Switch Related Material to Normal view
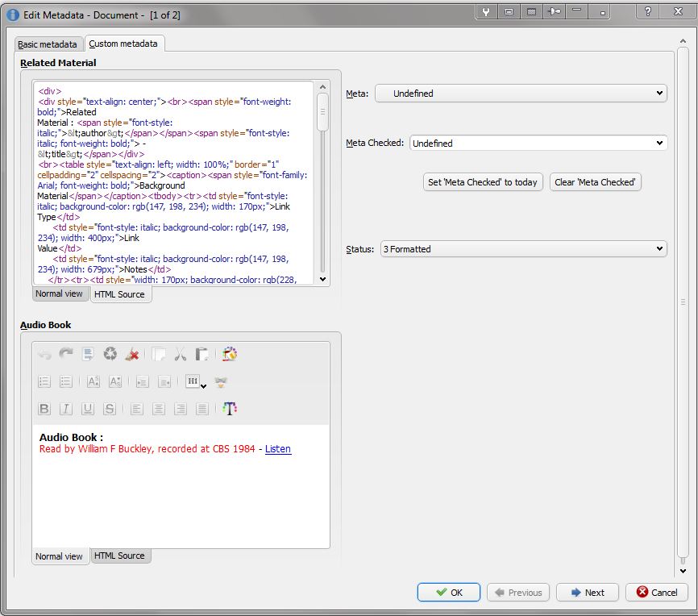The height and width of the screenshot is (616, 698). (x=59, y=294)
